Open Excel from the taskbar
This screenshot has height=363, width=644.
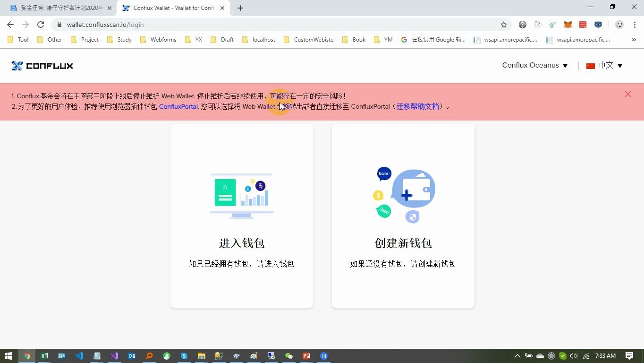pos(44,356)
